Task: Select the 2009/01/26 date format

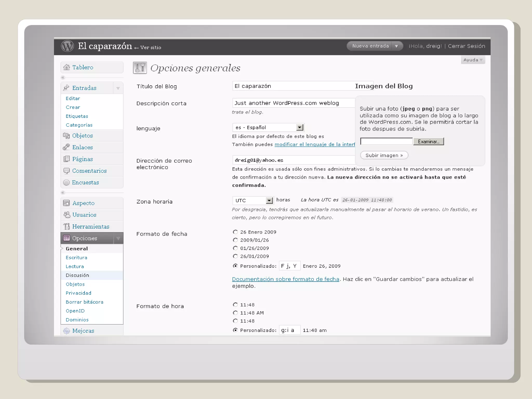Action: (235, 240)
